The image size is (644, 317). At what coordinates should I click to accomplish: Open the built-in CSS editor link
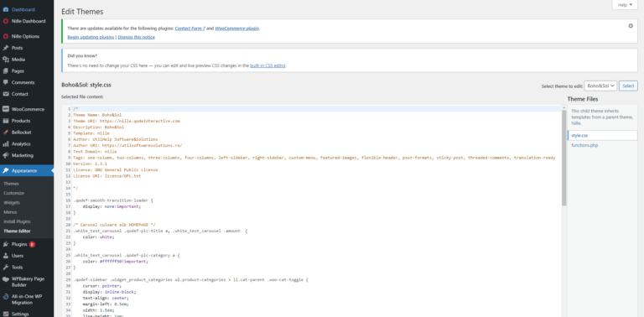pyautogui.click(x=267, y=65)
